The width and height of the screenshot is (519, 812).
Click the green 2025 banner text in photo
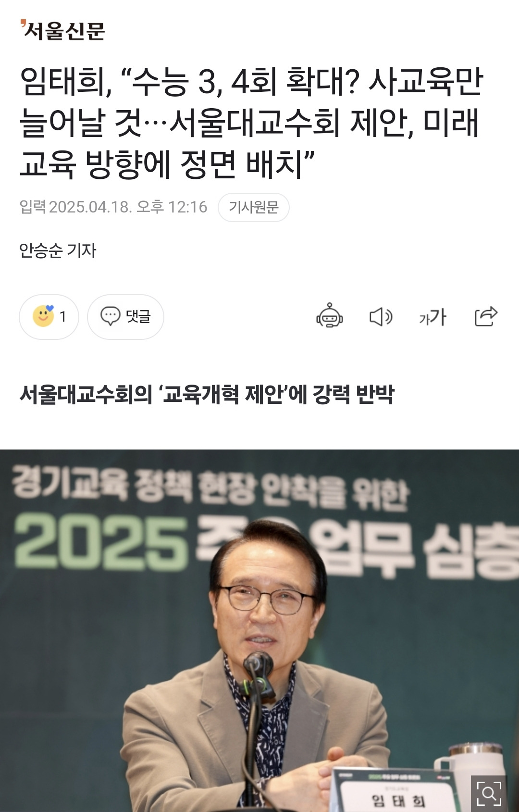click(101, 542)
